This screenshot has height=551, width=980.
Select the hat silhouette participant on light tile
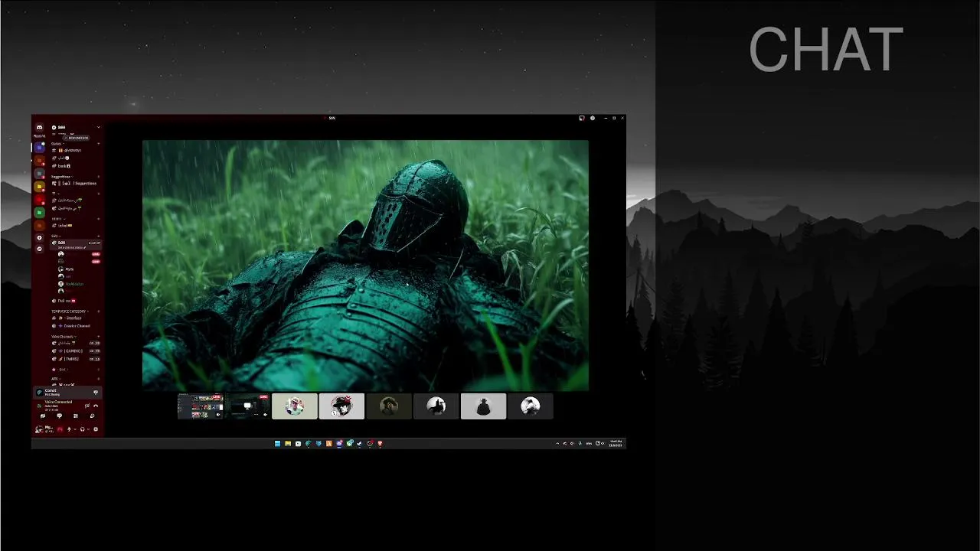[x=483, y=406]
